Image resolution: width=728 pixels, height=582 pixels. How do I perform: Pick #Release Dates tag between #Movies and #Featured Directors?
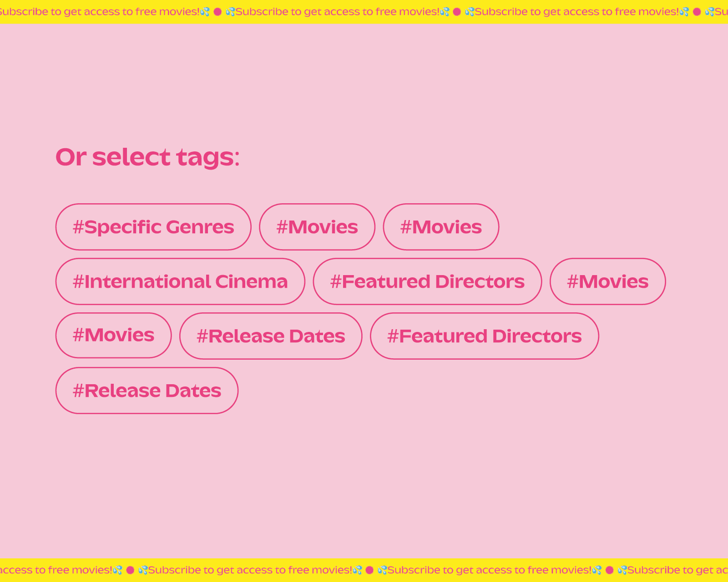point(271,336)
